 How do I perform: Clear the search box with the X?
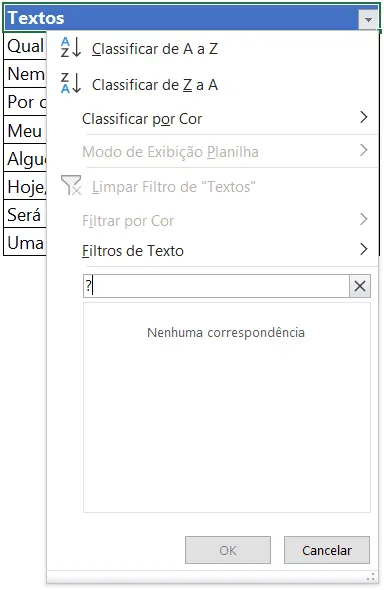pos(360,286)
